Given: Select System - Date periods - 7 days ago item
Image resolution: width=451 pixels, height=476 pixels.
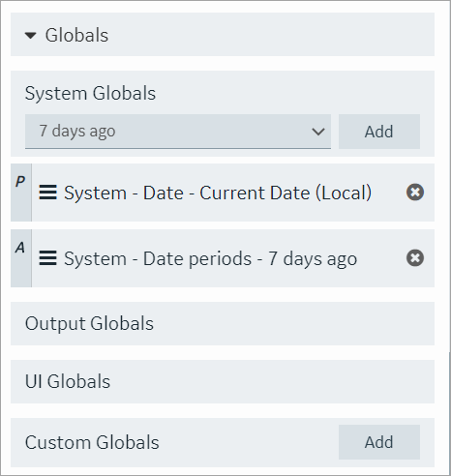Looking at the screenshot, I should pyautogui.click(x=210, y=258).
